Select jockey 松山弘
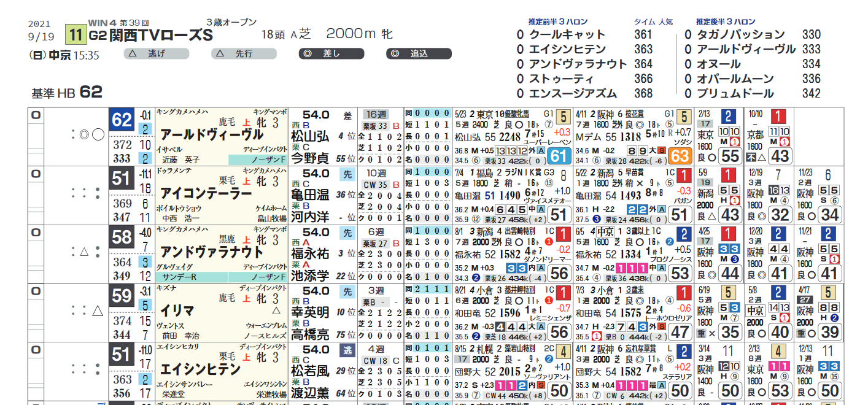 [311, 136]
